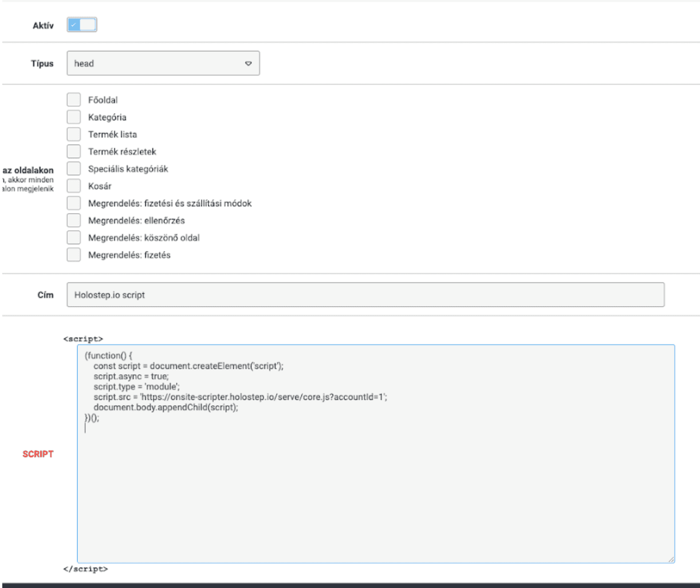This screenshot has height=588, width=700.
Task: Click the script.src URL line
Action: [241, 397]
